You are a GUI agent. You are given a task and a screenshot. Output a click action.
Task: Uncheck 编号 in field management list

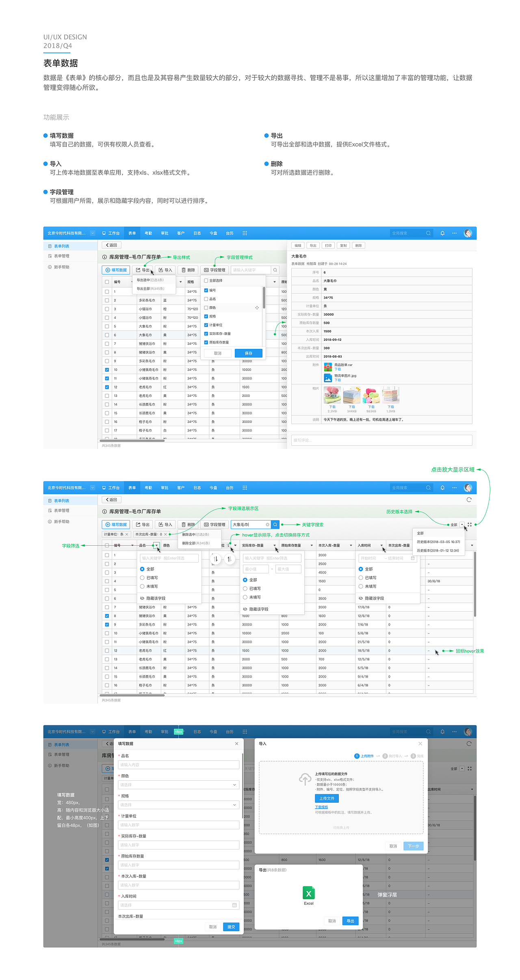[x=206, y=290]
